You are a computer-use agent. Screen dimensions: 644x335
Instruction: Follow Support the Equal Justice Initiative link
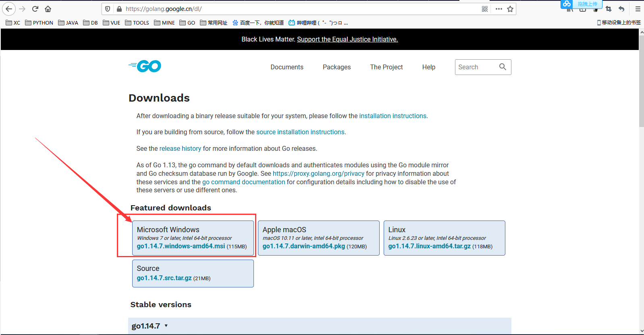tap(347, 39)
